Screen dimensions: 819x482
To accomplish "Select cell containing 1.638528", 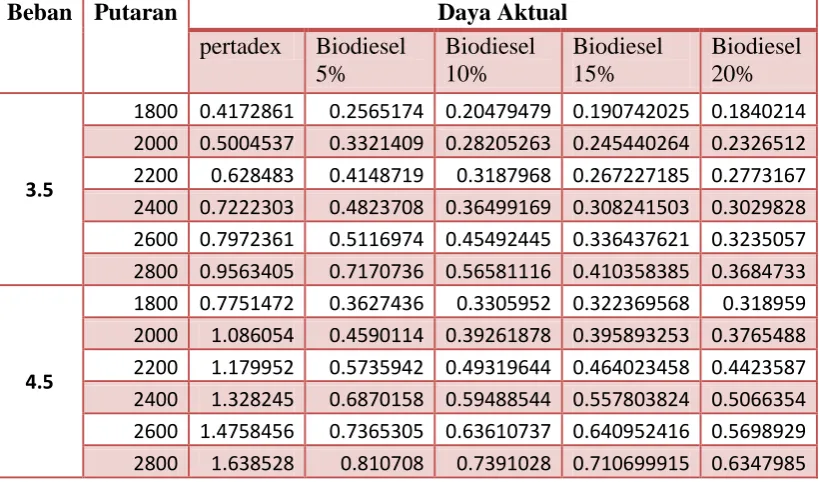I will point(247,462).
